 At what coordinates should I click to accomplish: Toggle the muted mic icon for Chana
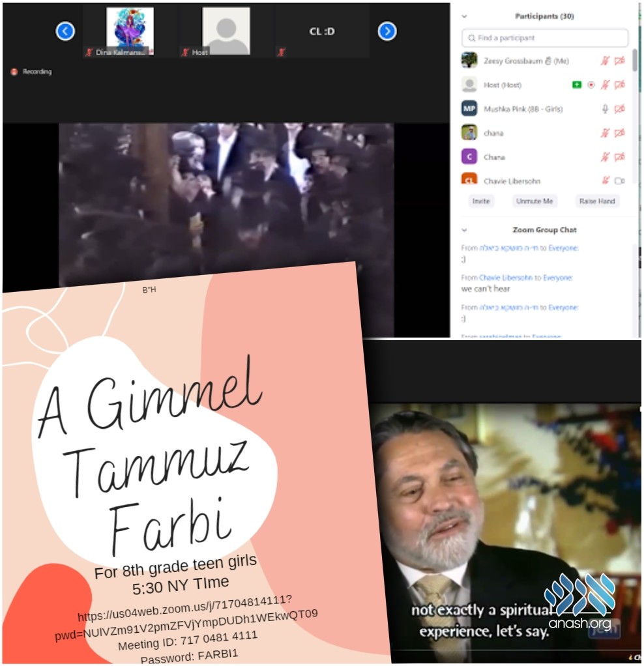click(x=606, y=157)
